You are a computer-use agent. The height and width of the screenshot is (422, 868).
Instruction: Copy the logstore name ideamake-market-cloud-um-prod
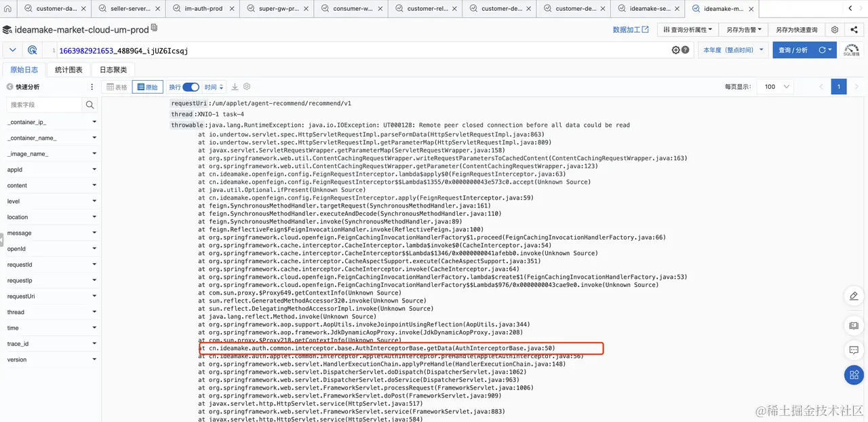tap(154, 28)
